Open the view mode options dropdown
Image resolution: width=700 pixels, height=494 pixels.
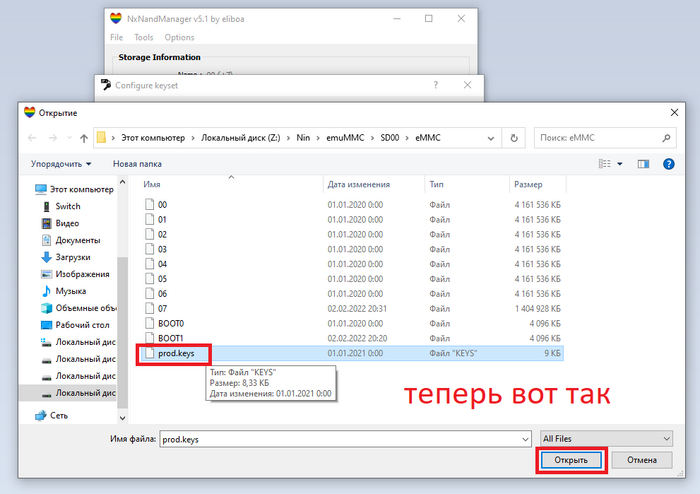tap(620, 163)
